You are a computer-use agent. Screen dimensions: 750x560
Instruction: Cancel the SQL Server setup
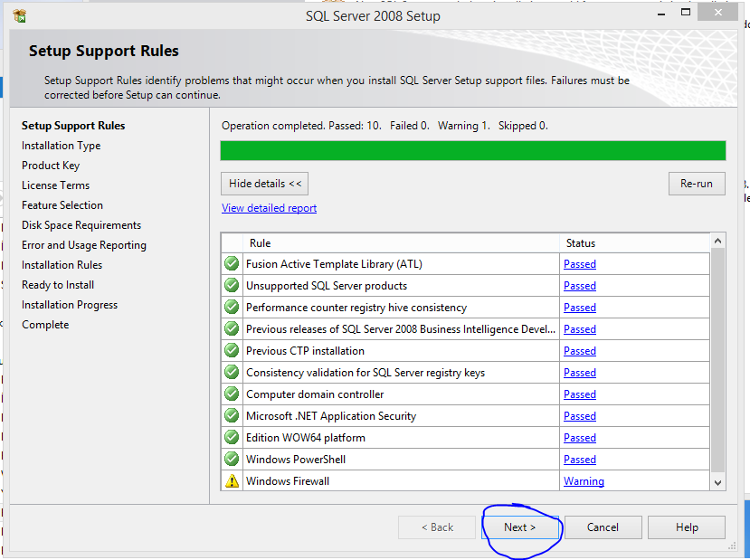point(603,527)
